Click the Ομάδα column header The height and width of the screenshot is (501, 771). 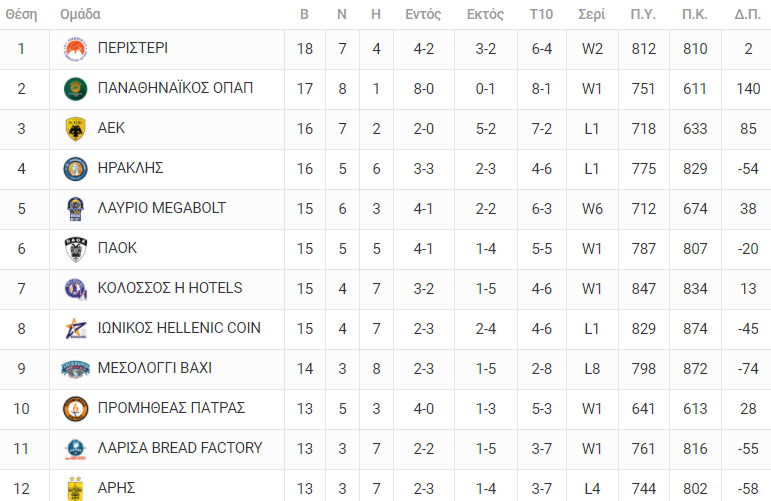tap(80, 15)
